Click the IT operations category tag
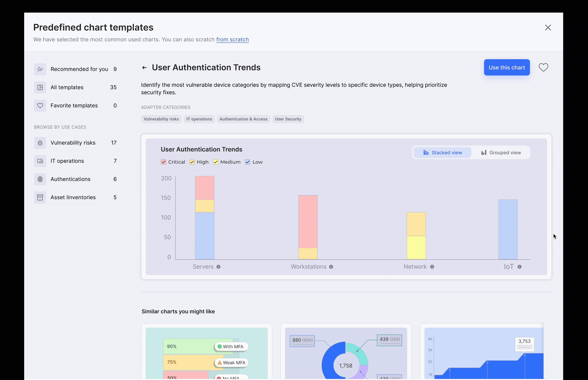Viewport: 588px width, 380px height. click(199, 119)
